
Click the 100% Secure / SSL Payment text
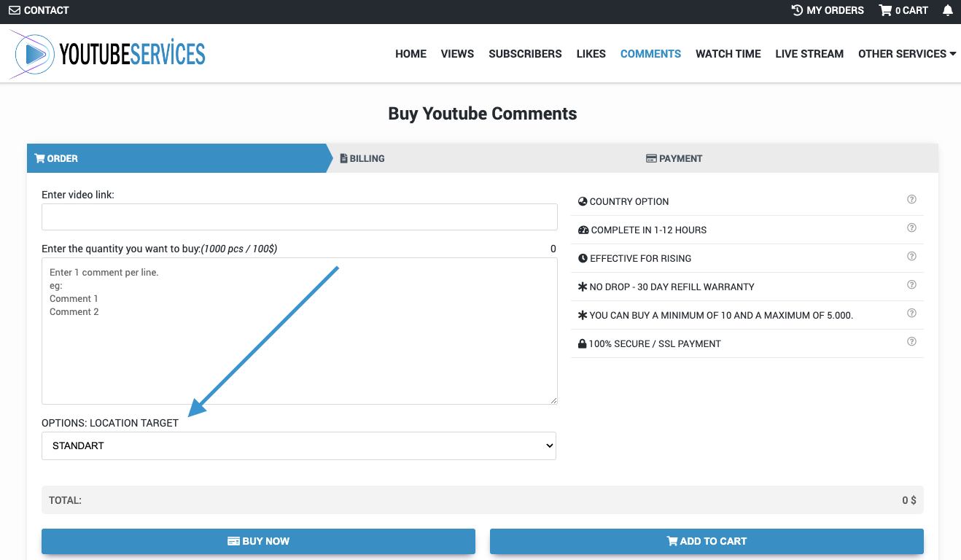655,343
